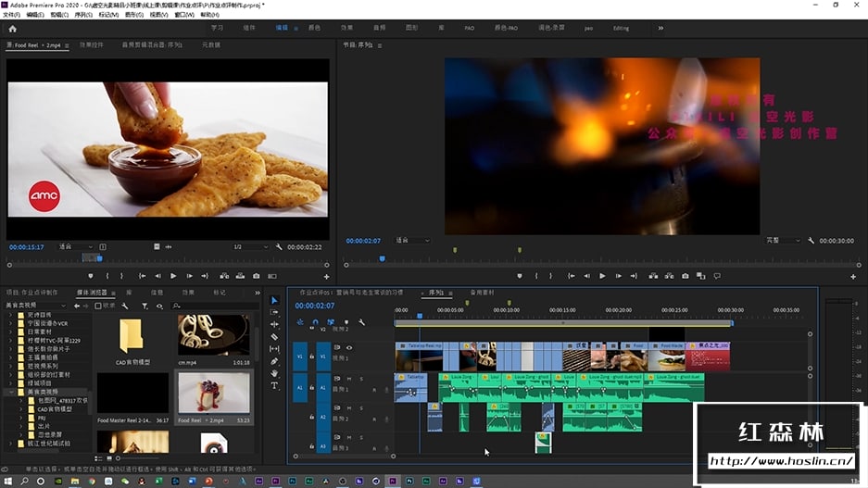The image size is (868, 488).
Task: Select the Track Select Forward tool
Action: pos(274,313)
